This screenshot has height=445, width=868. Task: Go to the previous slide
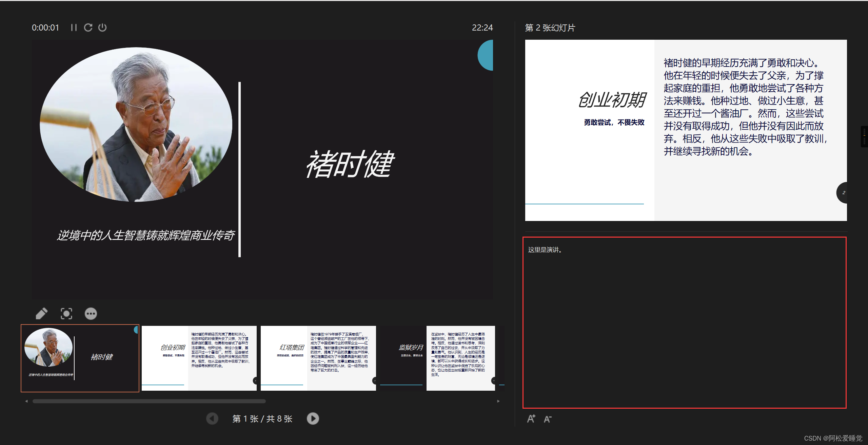[x=212, y=419]
